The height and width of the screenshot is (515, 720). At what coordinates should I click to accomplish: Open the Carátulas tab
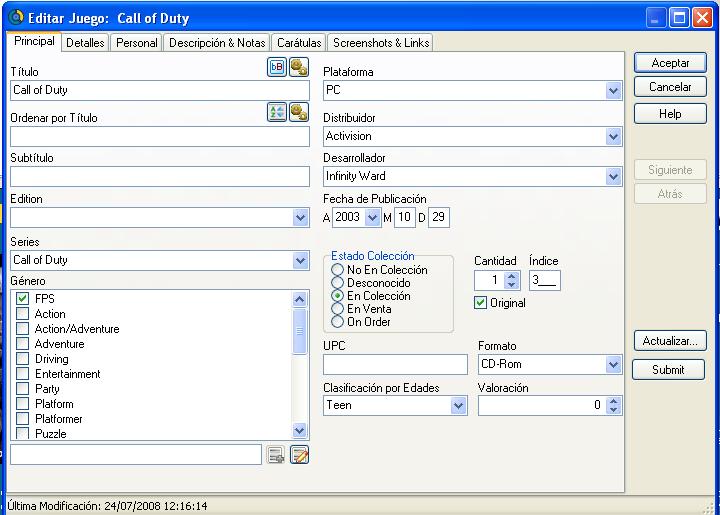pyautogui.click(x=299, y=43)
